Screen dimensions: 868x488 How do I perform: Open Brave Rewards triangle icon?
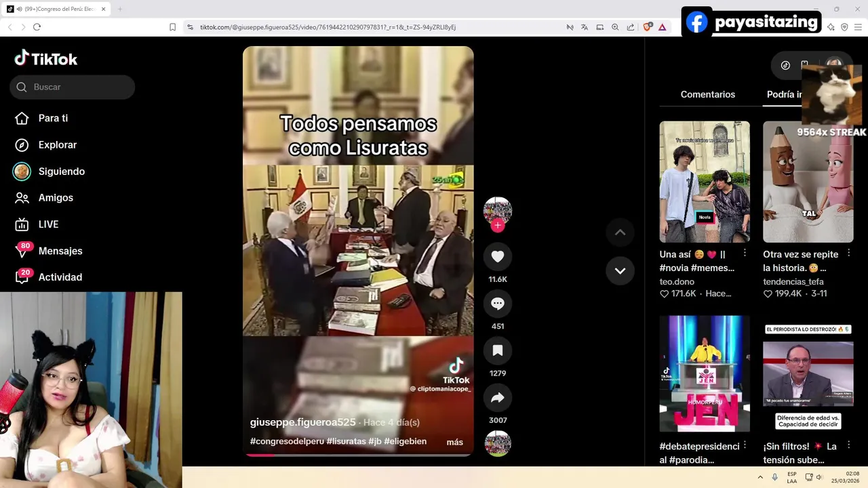click(662, 27)
